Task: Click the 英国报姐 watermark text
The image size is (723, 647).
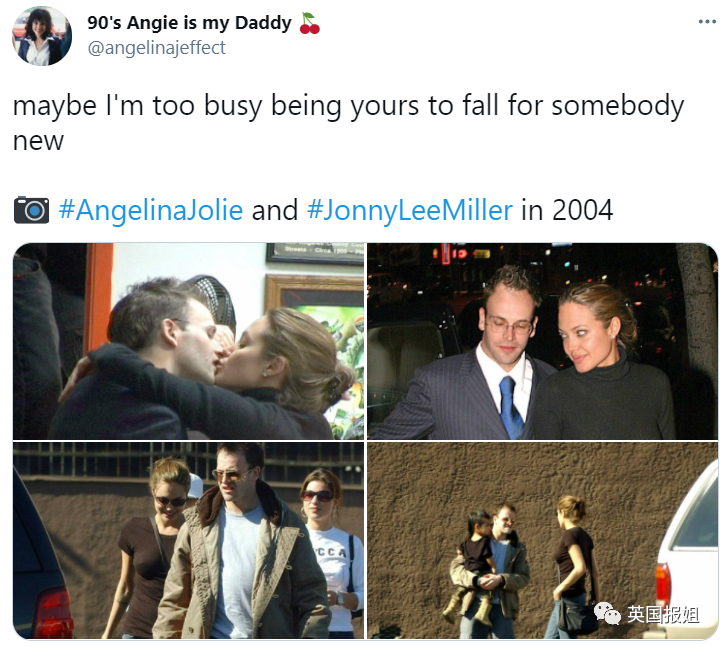Action: [x=663, y=614]
